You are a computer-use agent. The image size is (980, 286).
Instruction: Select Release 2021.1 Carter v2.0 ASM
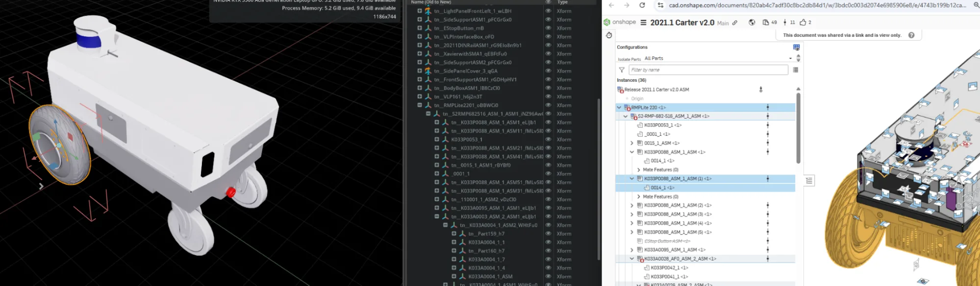pos(656,90)
